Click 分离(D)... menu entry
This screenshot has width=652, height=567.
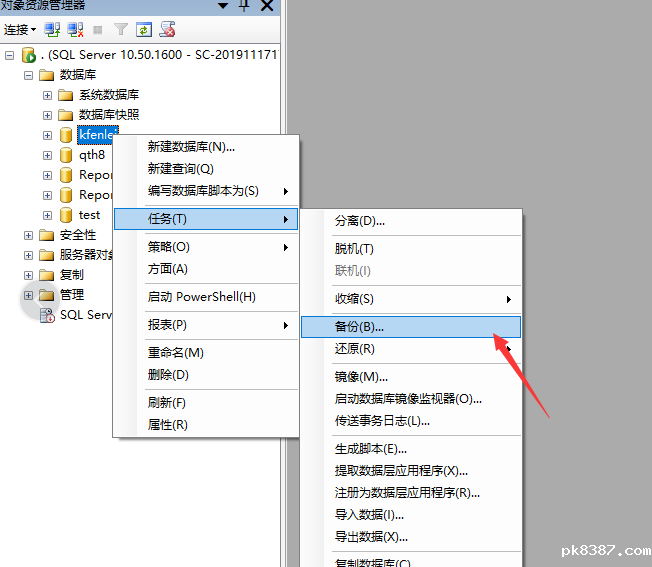pyautogui.click(x=360, y=221)
